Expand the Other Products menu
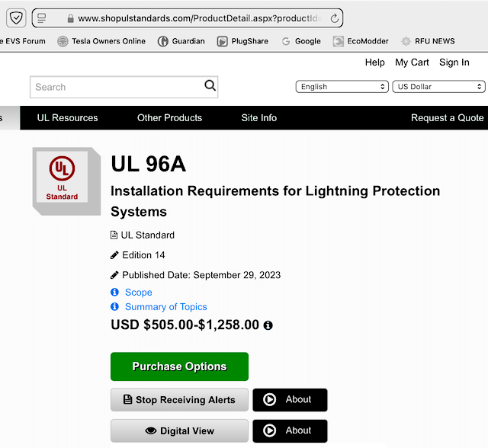 (169, 118)
